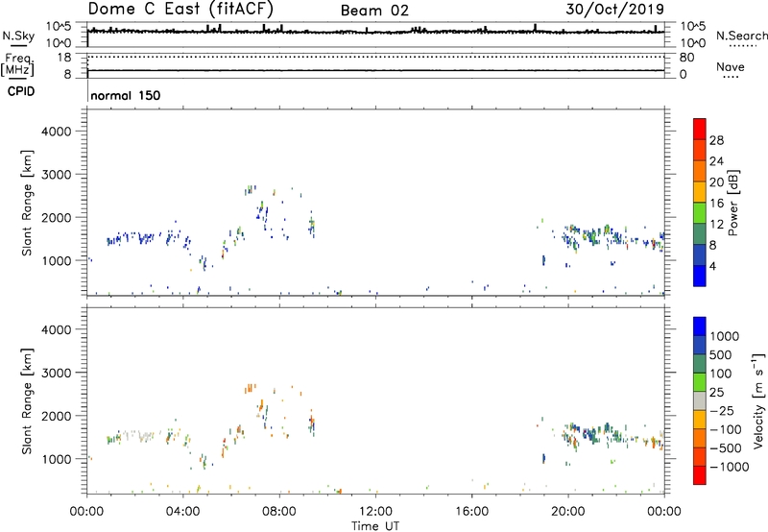Click the bright blue bottom power swatch below 4 dB

coord(700,276)
